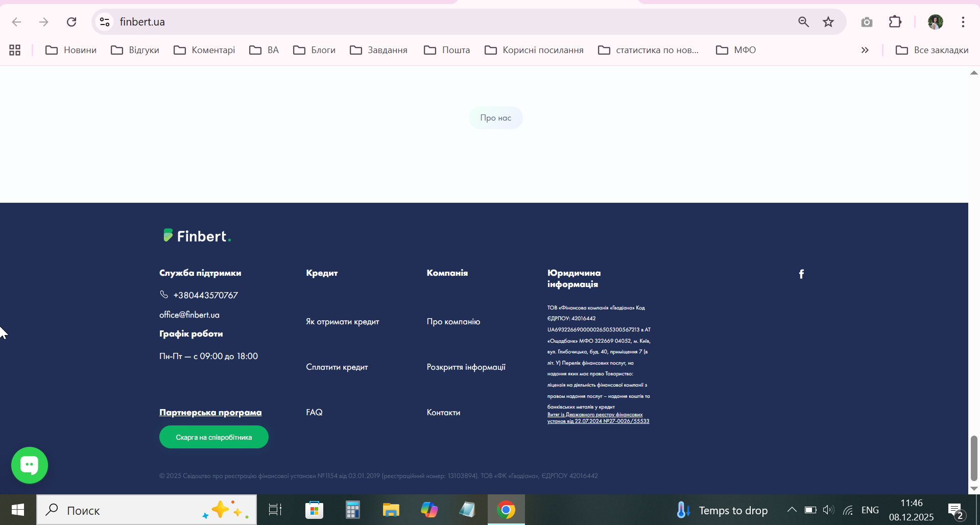Viewport: 980px width, 525px height.
Task: Switch to Google Chrome on the taskbar
Action: click(x=506, y=510)
